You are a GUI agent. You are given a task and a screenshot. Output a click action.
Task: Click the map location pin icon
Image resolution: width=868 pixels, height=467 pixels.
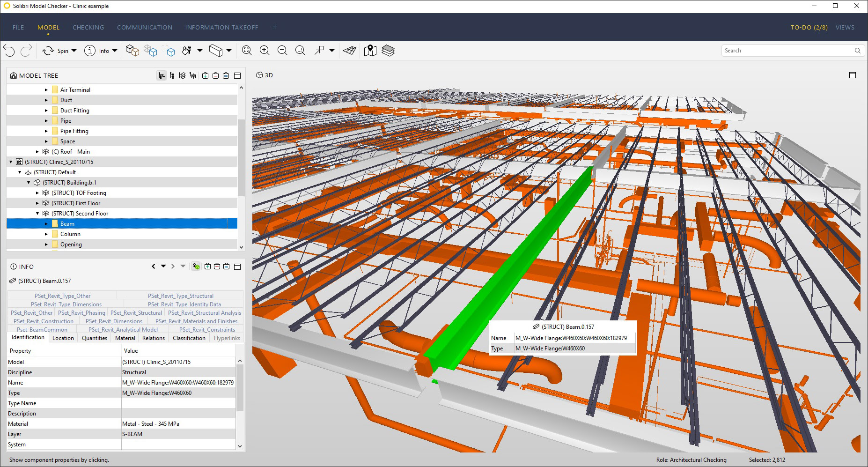(370, 51)
